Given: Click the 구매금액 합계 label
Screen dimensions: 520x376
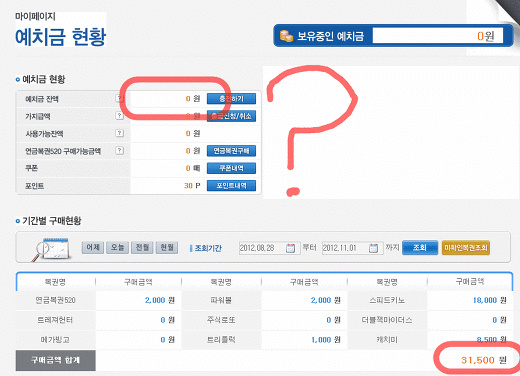Looking at the screenshot, I should [55, 360].
